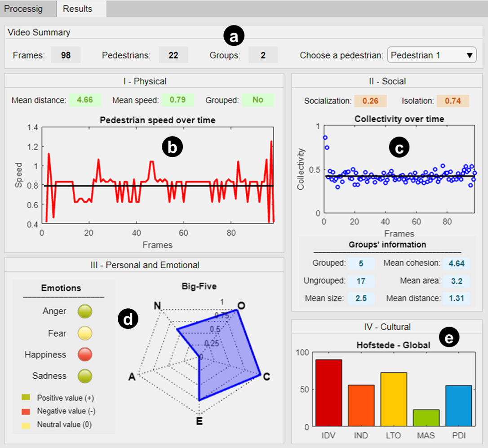The height and width of the screenshot is (448, 488).
Task: Click the circle marker labeled d
Action: coord(128,319)
